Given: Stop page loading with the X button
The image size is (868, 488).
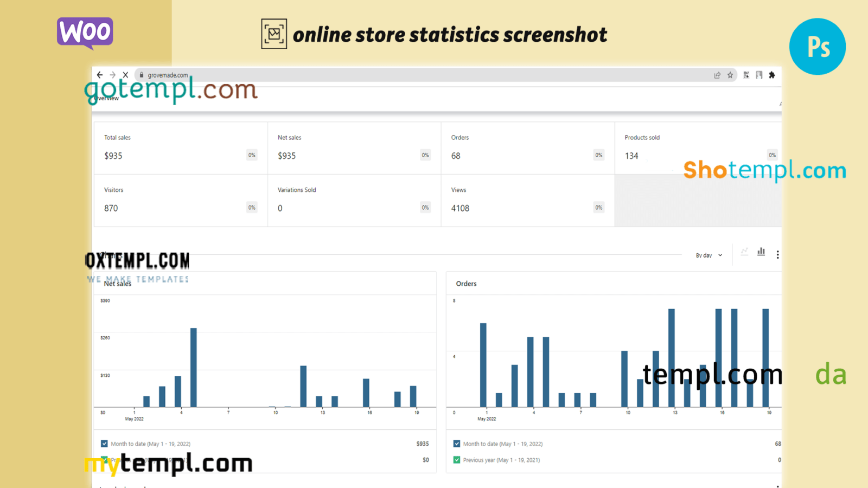Looking at the screenshot, I should coord(125,75).
